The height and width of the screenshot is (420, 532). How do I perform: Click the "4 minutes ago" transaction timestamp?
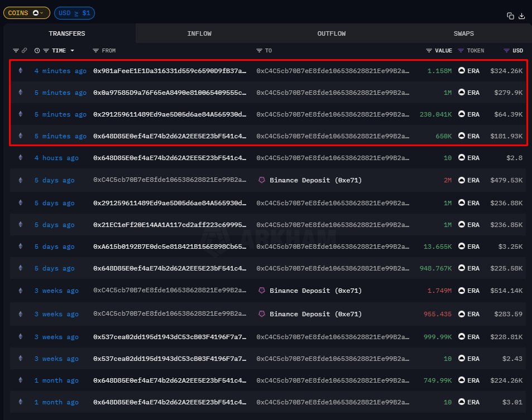(x=60, y=71)
